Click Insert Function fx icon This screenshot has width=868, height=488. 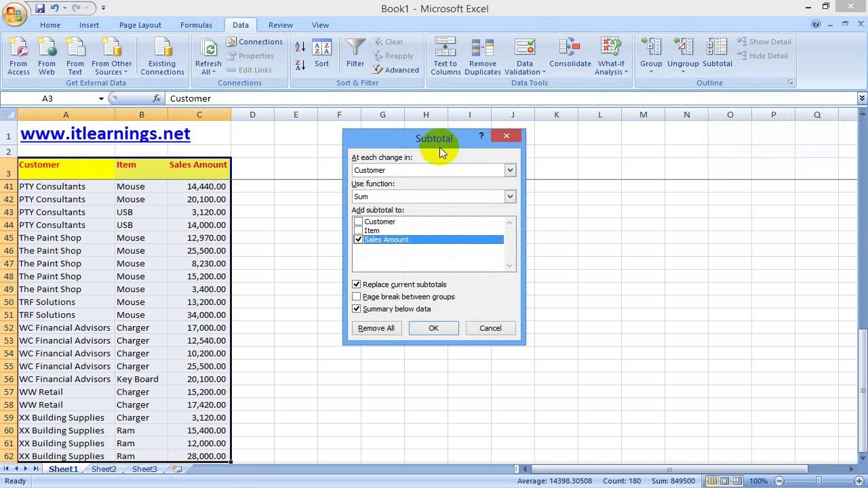pyautogui.click(x=157, y=98)
